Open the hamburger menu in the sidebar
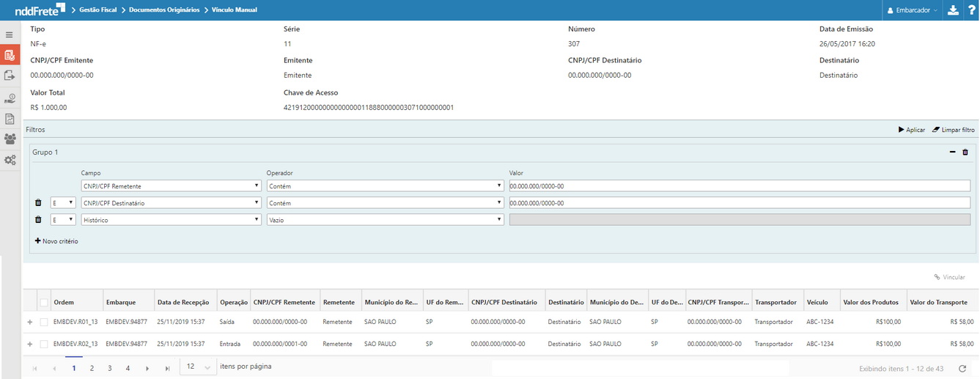 (10, 34)
